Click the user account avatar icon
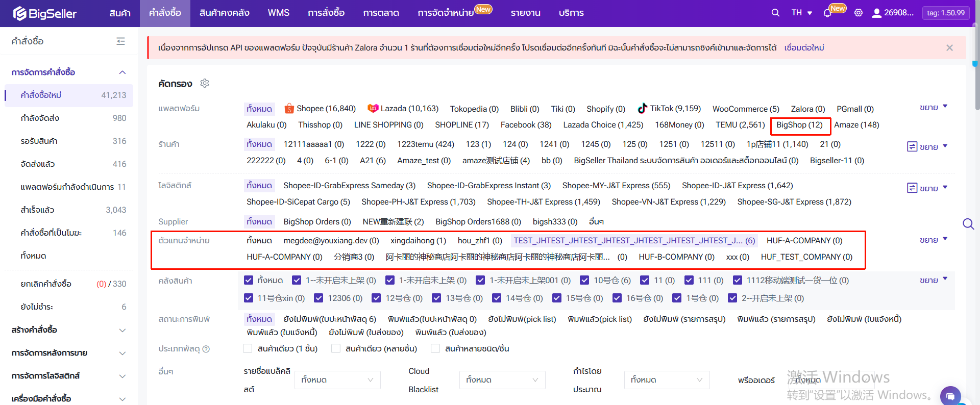 (876, 13)
